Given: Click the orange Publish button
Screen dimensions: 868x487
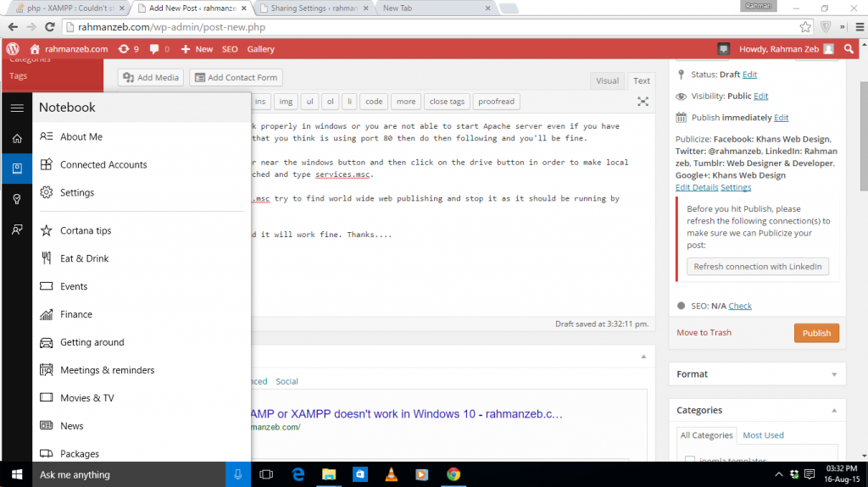Looking at the screenshot, I should (816, 333).
